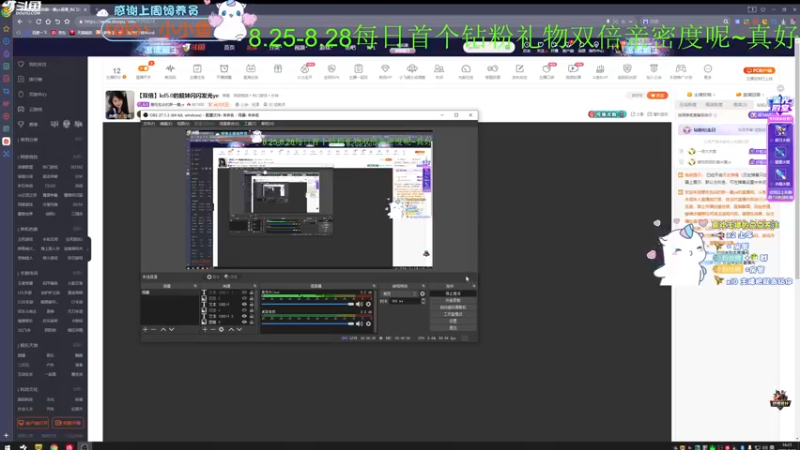Go to Douyu homepage nav item
800x450 pixels.
pos(229,47)
